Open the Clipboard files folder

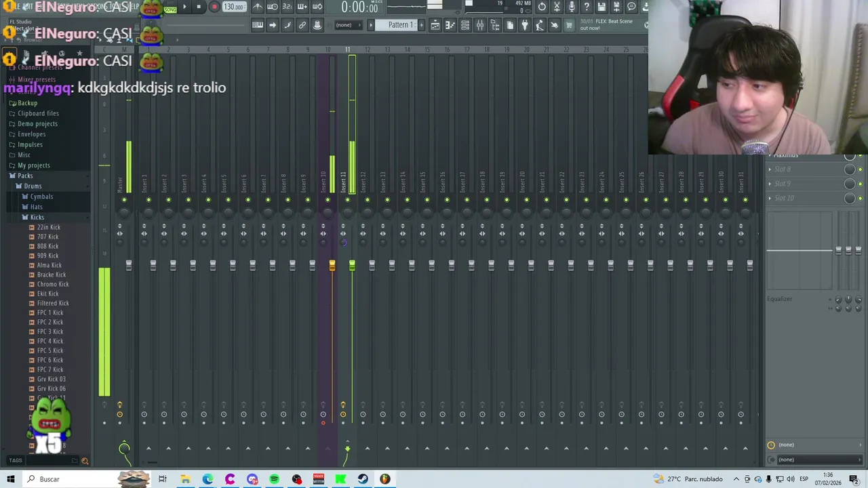tap(38, 113)
